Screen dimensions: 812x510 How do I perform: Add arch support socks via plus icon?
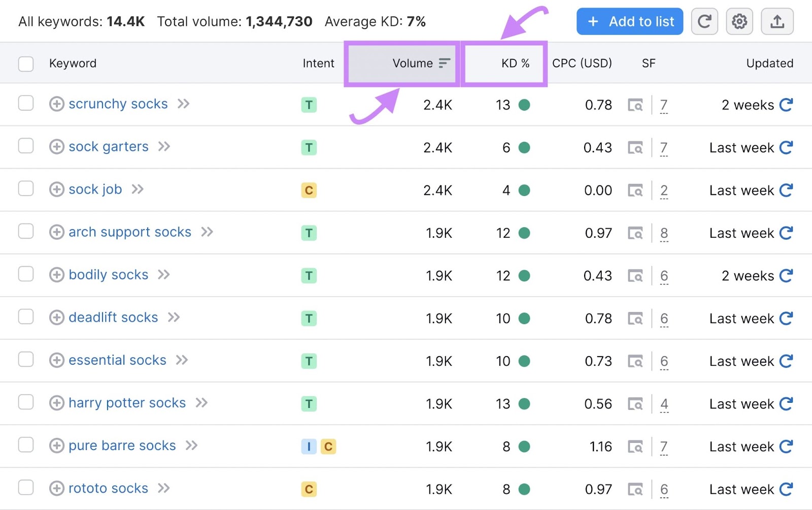pyautogui.click(x=56, y=232)
